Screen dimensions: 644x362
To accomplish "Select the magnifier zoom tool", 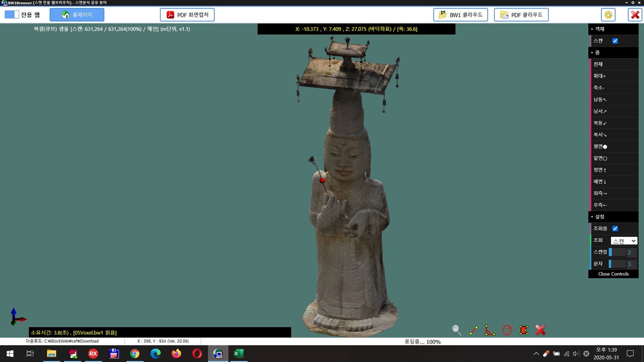I will (456, 330).
